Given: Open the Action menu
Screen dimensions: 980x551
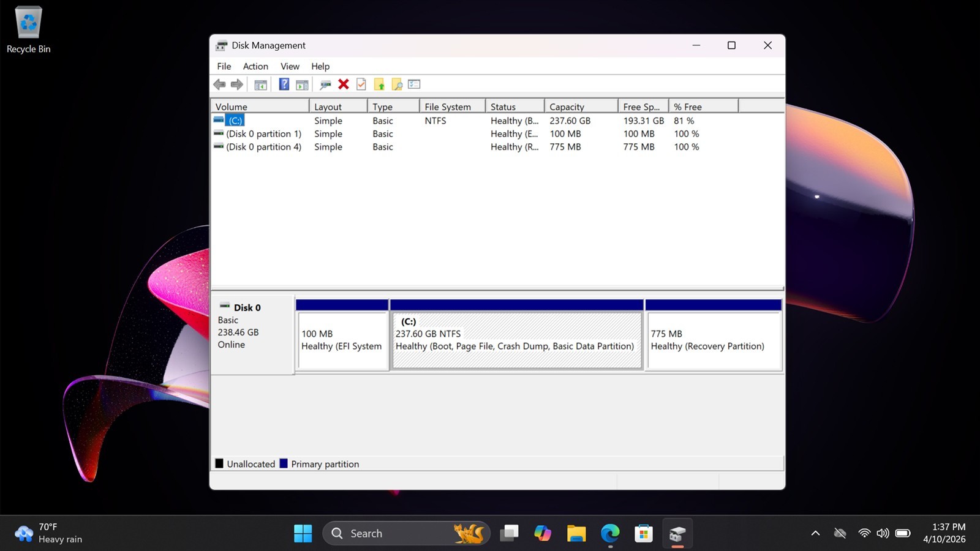Looking at the screenshot, I should tap(255, 66).
